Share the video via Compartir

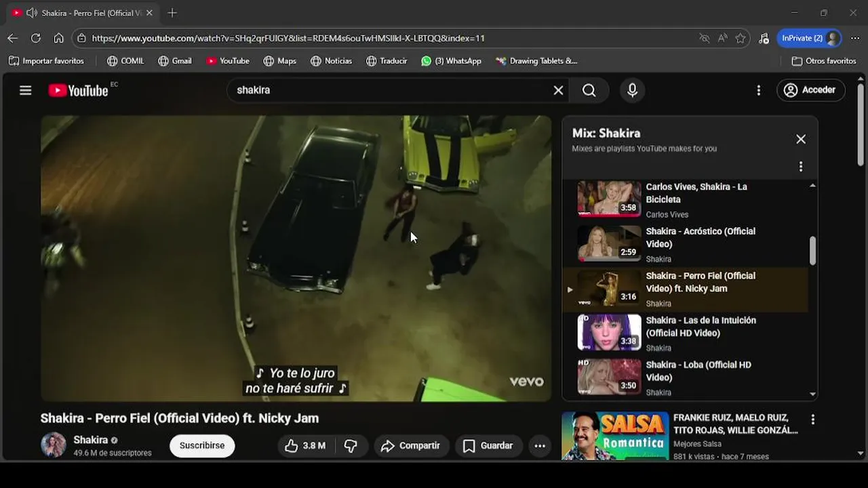pyautogui.click(x=411, y=446)
